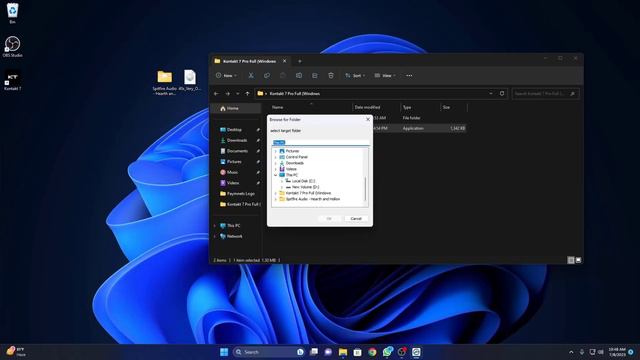Select Downloads in dialog tree
Image resolution: width=640 pixels, height=360 pixels.
294,163
